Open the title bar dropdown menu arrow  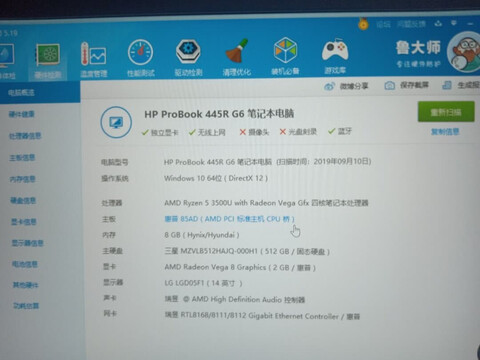(454, 23)
